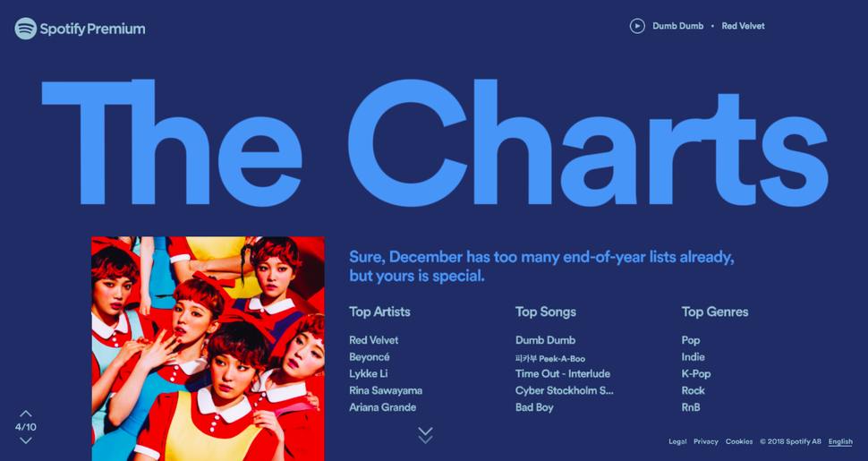Click the double-chevron scroll down arrow
This screenshot has height=461, width=868.
tap(425, 435)
